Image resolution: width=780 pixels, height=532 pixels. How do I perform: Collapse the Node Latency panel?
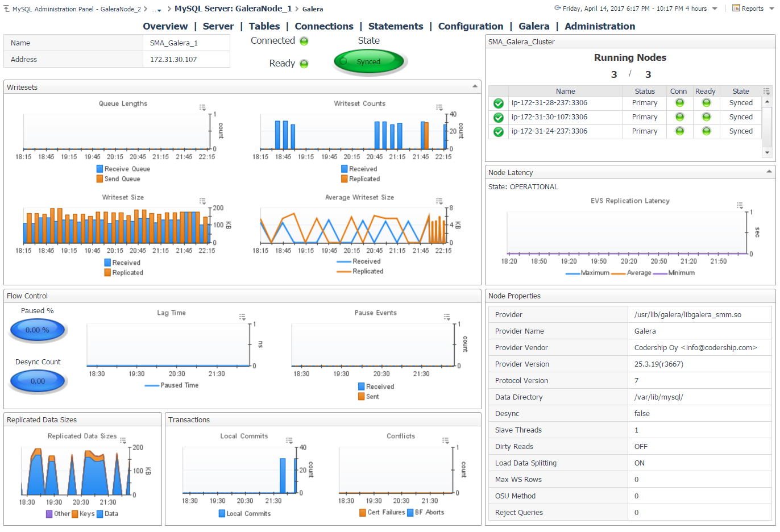(769, 172)
